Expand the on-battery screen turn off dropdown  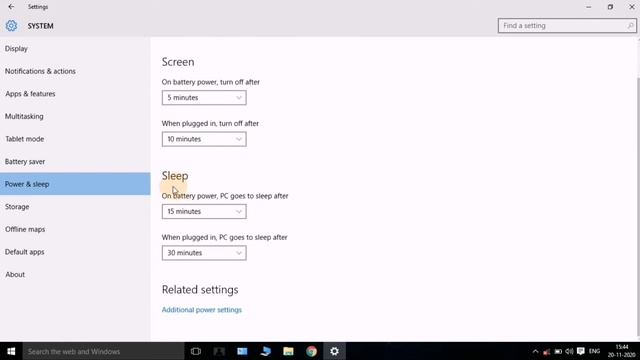tap(204, 98)
